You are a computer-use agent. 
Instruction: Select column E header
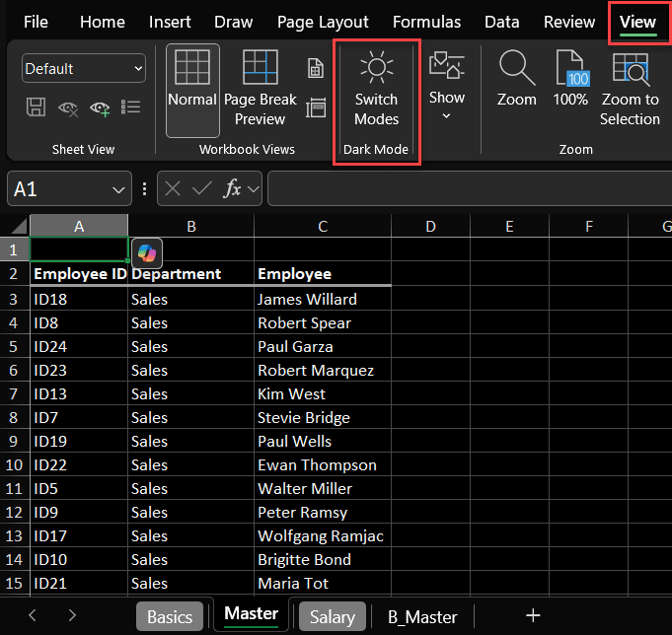(x=509, y=226)
